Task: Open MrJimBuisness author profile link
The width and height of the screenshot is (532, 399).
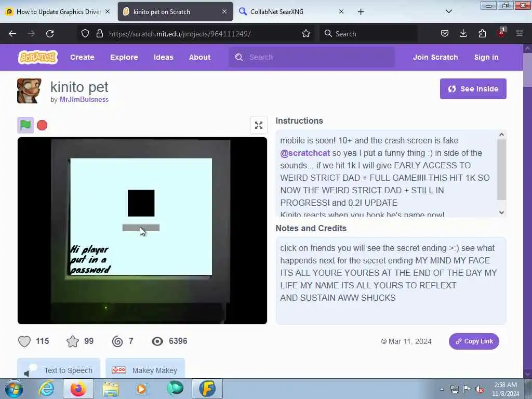Action: (84, 99)
